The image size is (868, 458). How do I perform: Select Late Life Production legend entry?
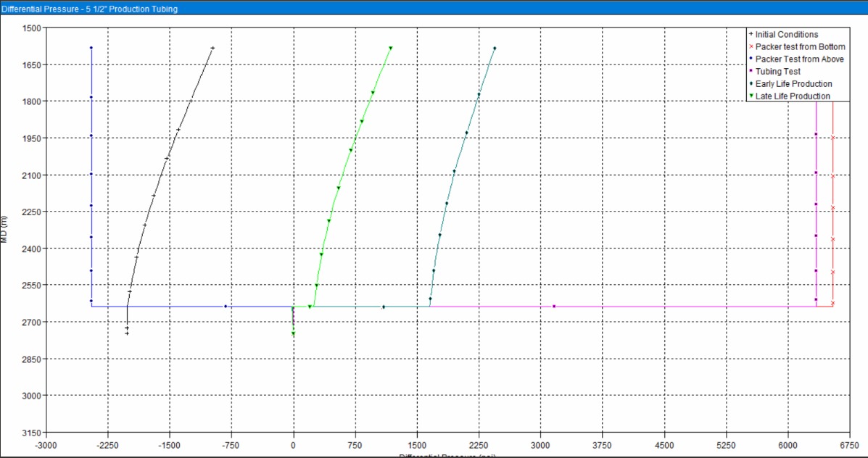click(793, 96)
